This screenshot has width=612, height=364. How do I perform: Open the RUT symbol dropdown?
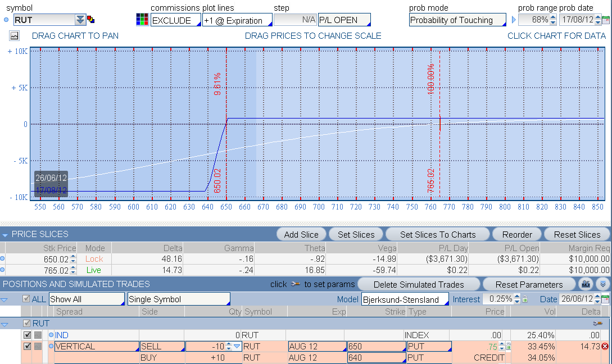(x=80, y=20)
